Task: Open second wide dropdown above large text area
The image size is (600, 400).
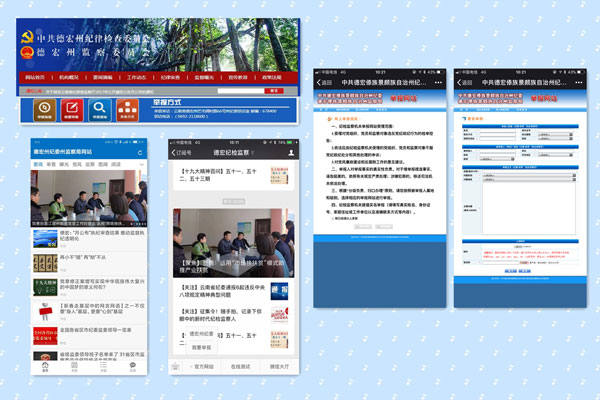Action: click(x=529, y=179)
